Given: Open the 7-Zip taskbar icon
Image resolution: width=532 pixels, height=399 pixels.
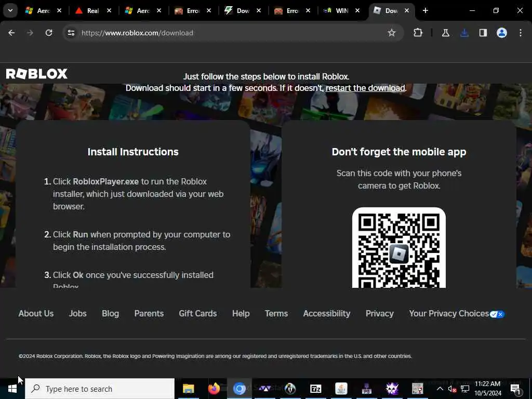Looking at the screenshot, I should tap(315, 389).
